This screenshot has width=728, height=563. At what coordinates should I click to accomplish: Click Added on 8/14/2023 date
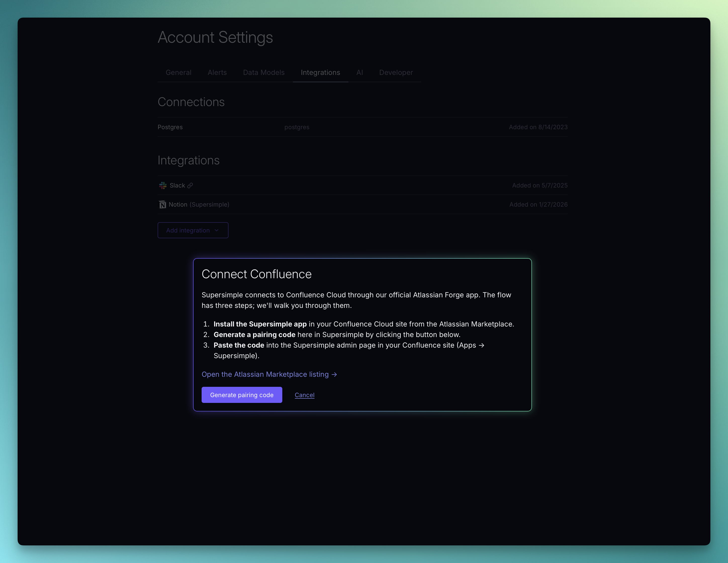click(538, 127)
